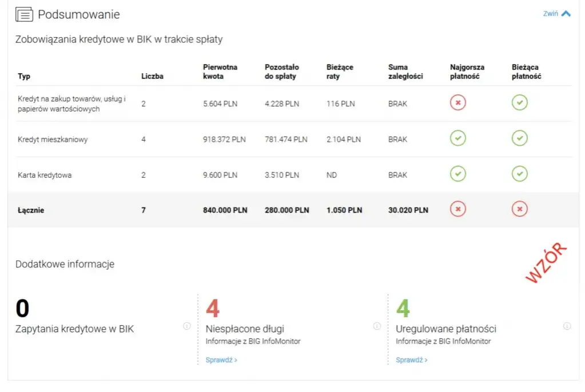Click red X Najgorsza płatność in Łącznie row
This screenshot has height=392, width=585.
tap(457, 210)
